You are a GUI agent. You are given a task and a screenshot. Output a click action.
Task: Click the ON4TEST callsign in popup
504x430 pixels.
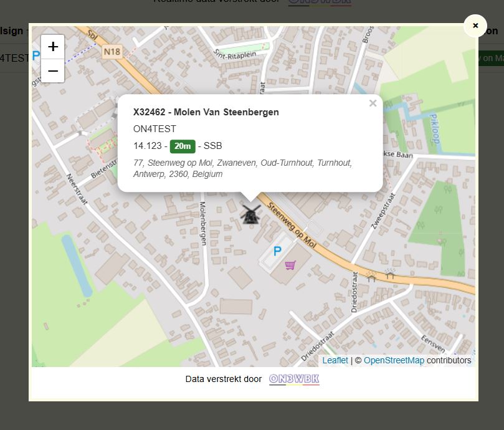click(155, 129)
